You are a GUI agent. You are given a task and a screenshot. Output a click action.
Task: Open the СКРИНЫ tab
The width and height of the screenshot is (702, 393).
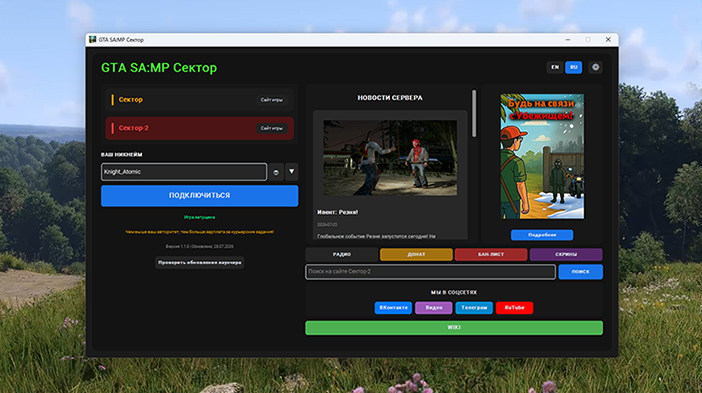566,254
